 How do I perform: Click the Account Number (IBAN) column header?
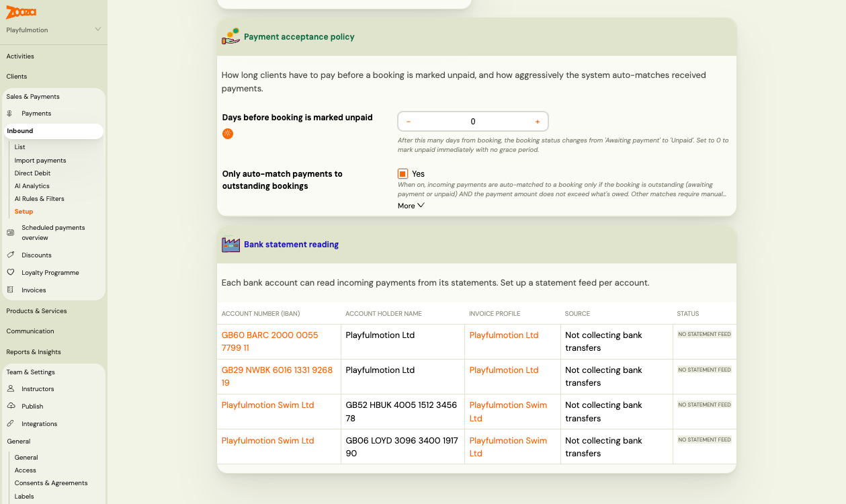[261, 314]
